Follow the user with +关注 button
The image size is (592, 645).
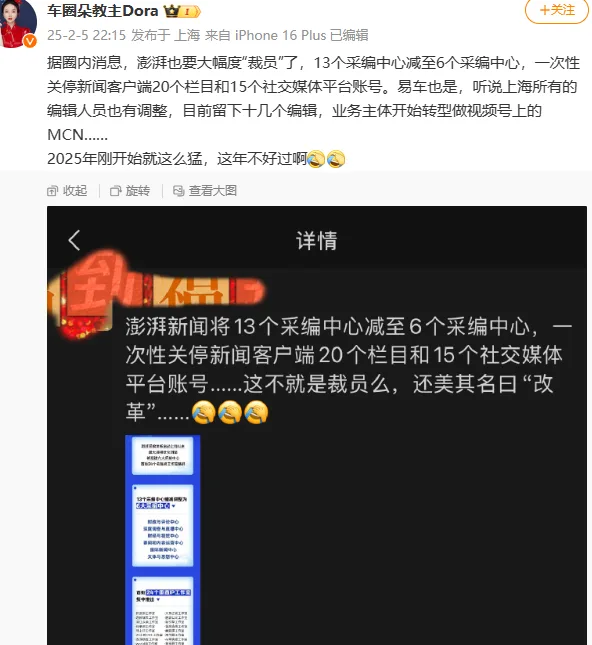coord(557,11)
